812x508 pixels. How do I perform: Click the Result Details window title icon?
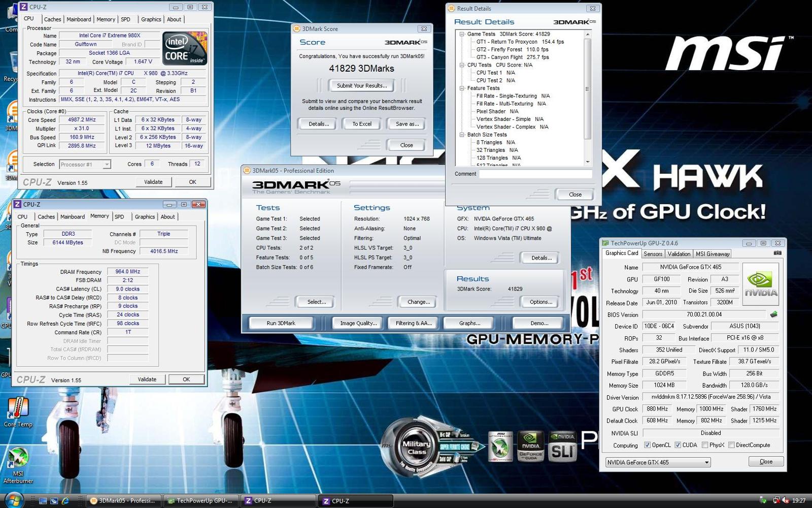452,9
